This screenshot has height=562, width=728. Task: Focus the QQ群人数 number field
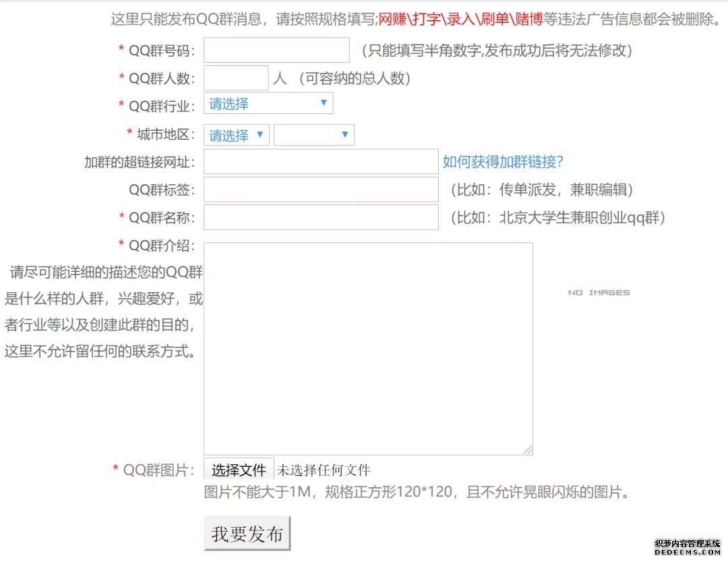pyautogui.click(x=236, y=78)
